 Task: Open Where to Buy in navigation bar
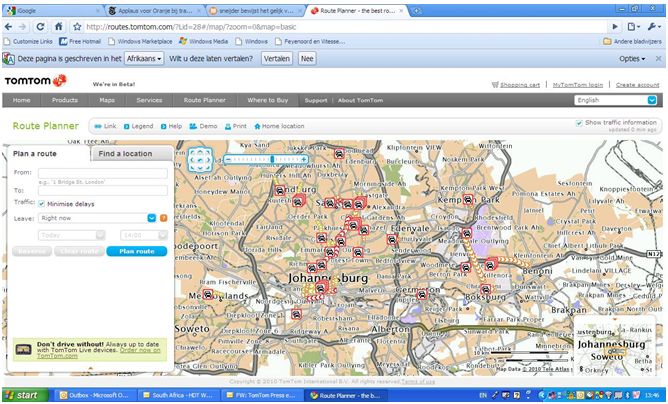(x=268, y=100)
